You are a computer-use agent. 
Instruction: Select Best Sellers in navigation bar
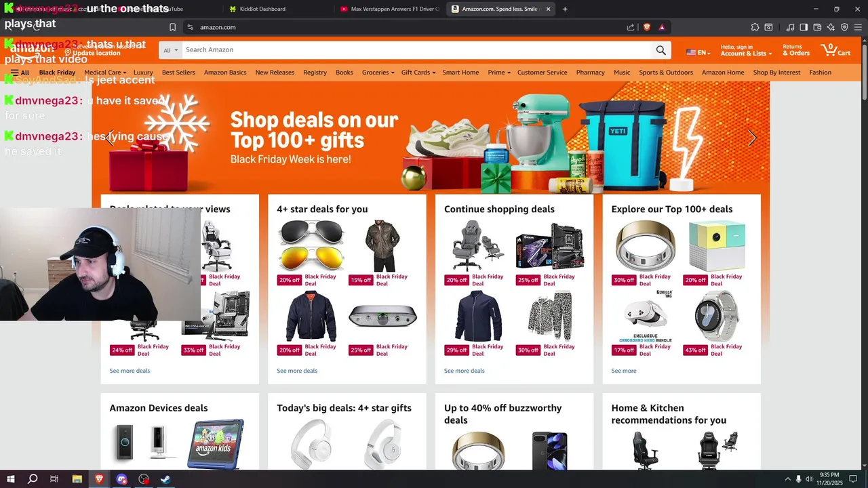(178, 73)
